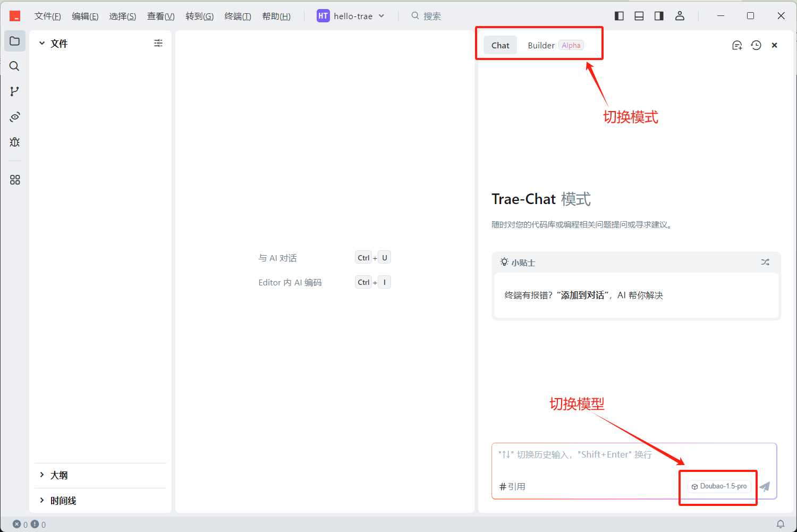Open the Doubao-1.5-pro model selector
The image size is (797, 532).
tap(719, 486)
